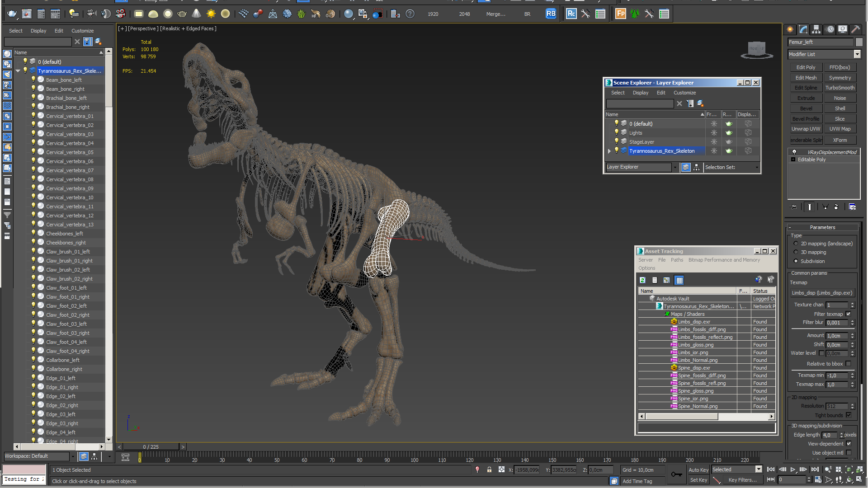Open the Selected key filter dropdown
868x488 pixels.
point(759,470)
